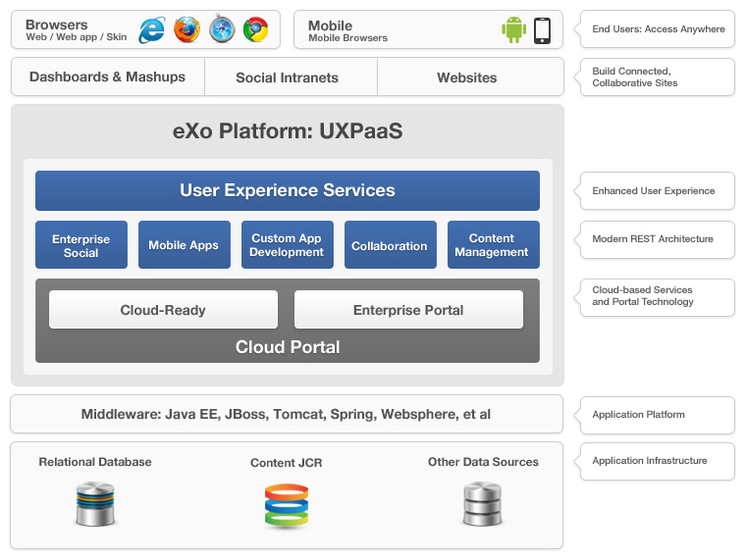Click the green Android robot icon
The height and width of the screenshot is (560, 745).
pyautogui.click(x=514, y=29)
